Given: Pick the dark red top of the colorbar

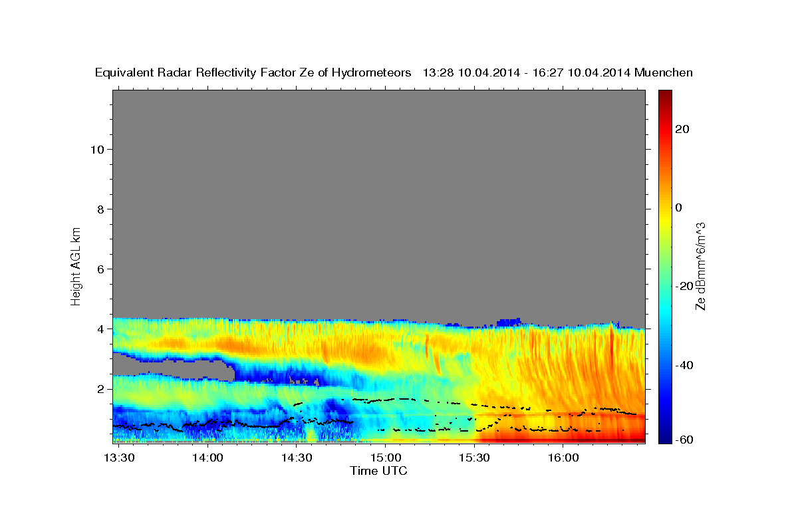Looking at the screenshot, I should (x=664, y=95).
